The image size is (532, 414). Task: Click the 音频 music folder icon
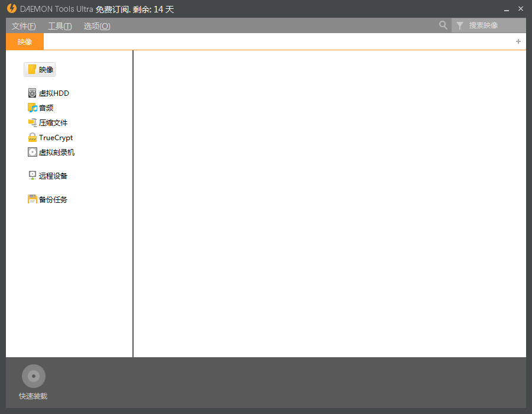tap(32, 108)
